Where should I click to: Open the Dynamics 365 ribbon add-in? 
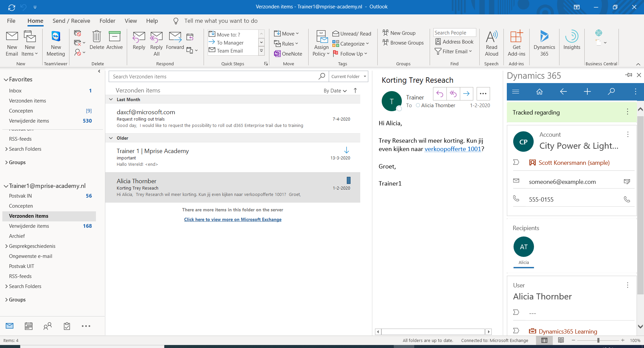tap(544, 44)
